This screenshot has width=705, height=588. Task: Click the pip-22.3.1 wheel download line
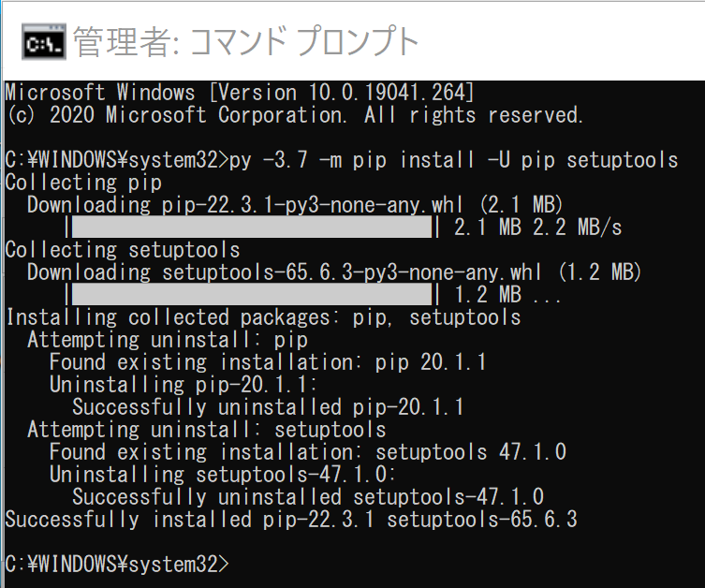[x=295, y=205]
